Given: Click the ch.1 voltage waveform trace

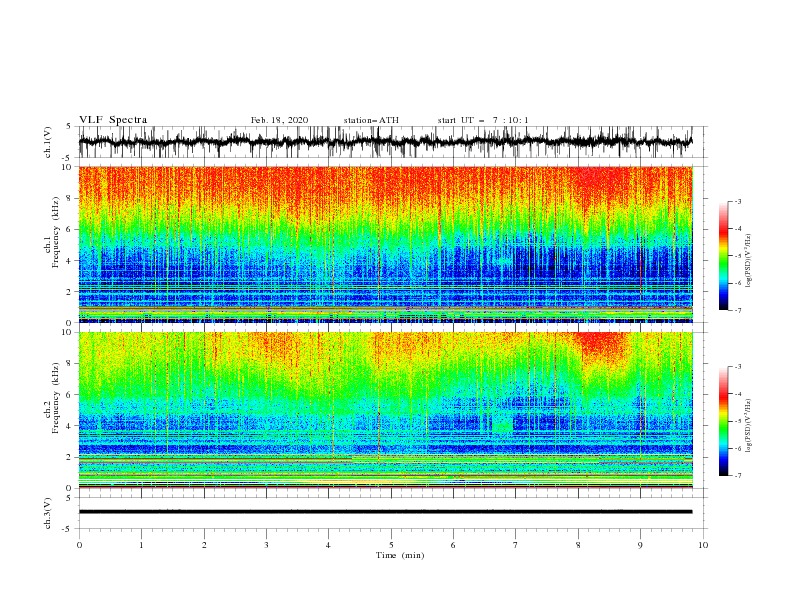Looking at the screenshot, I should point(385,142).
